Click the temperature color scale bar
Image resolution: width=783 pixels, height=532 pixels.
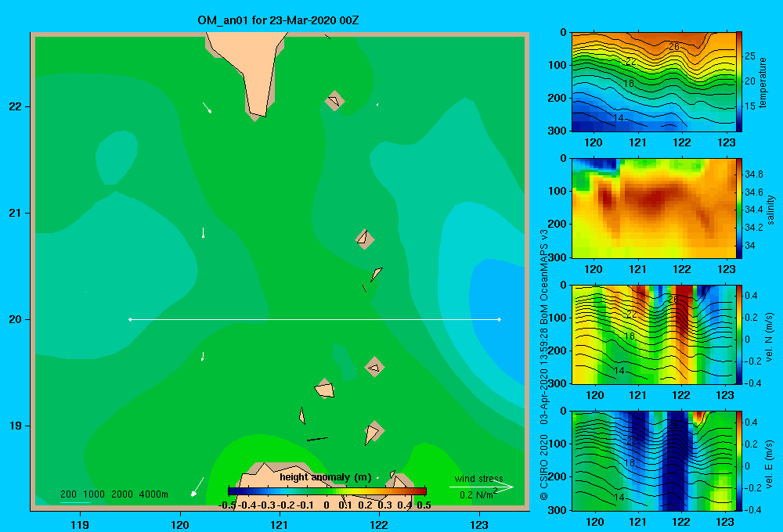click(x=739, y=82)
